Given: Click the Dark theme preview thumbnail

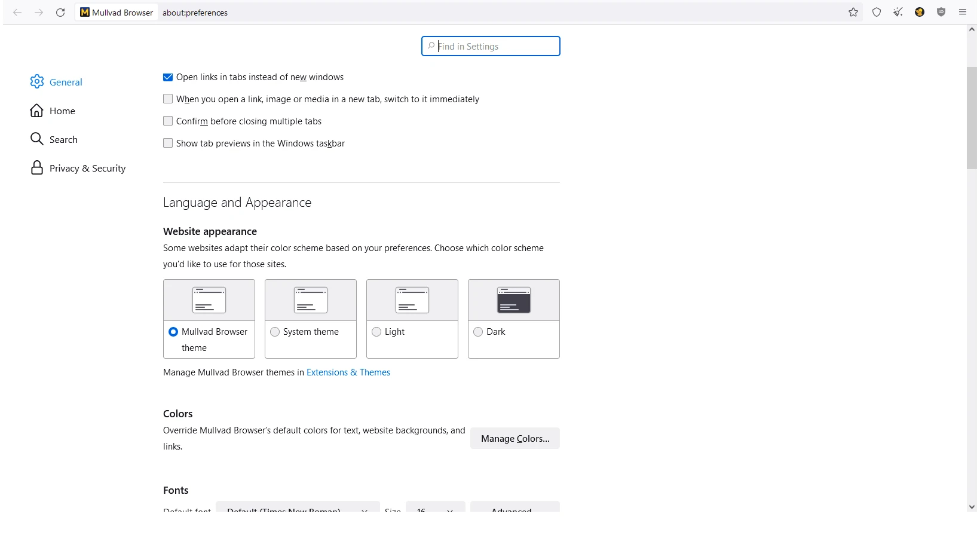Looking at the screenshot, I should (x=514, y=300).
